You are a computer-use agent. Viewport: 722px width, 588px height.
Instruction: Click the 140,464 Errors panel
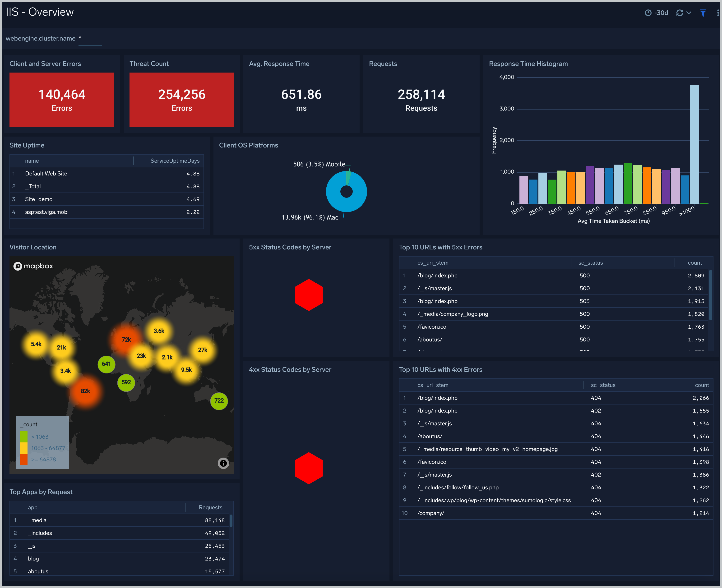pyautogui.click(x=62, y=100)
